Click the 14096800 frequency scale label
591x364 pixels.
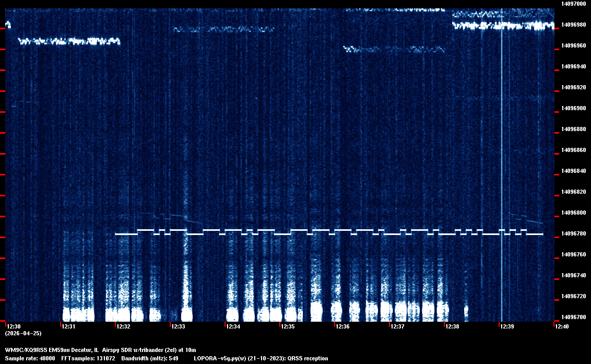point(572,213)
